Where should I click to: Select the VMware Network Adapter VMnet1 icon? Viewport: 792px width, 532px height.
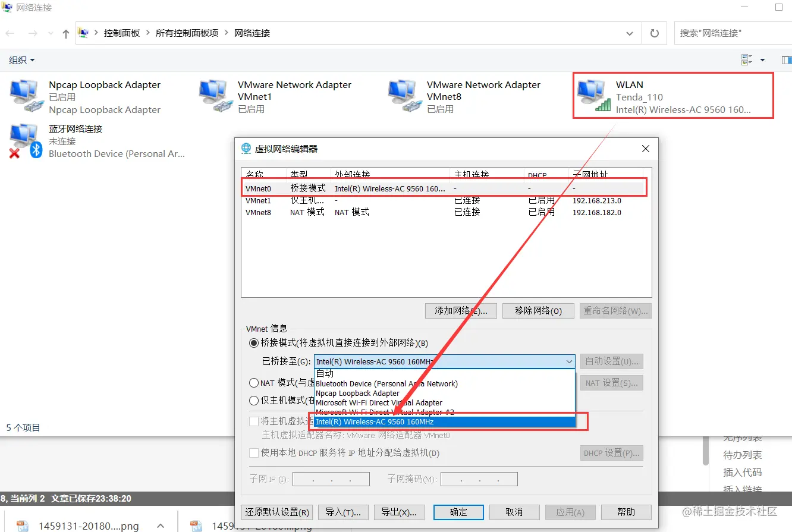(x=216, y=96)
